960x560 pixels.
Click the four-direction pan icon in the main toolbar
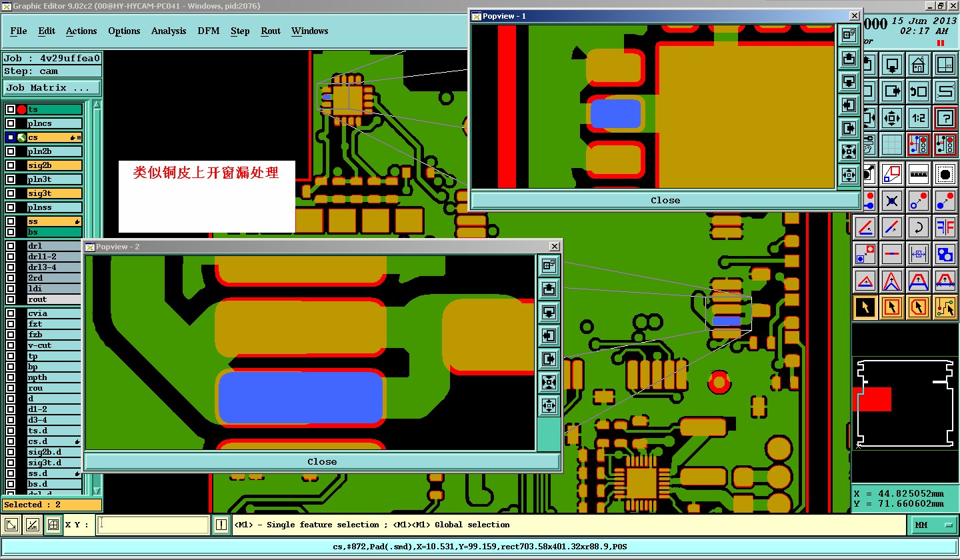pyautogui.click(x=893, y=118)
